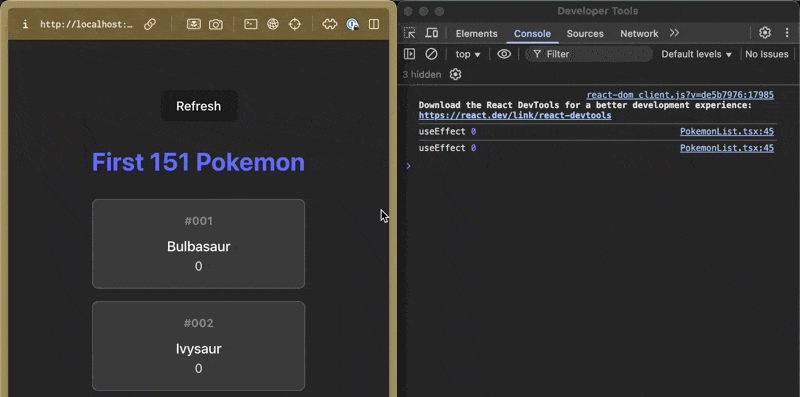Open the DevTools three-dot menu
The image size is (800, 397).
click(x=787, y=33)
